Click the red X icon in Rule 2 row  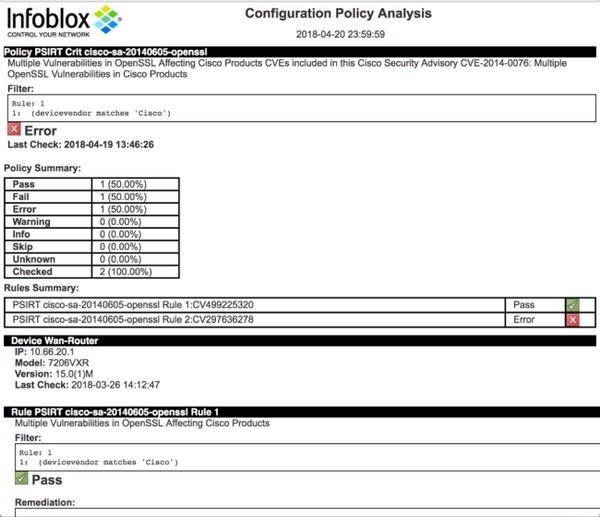pos(572,320)
